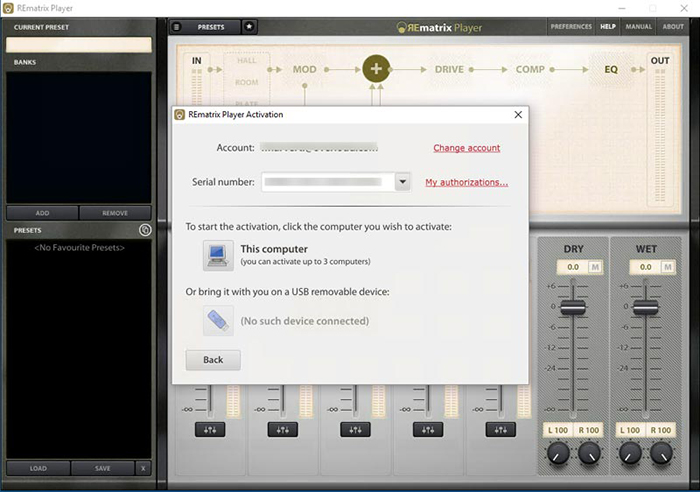This screenshot has width=700, height=492.
Task: Click the DRY L 100 pan value
Action: pos(558,430)
